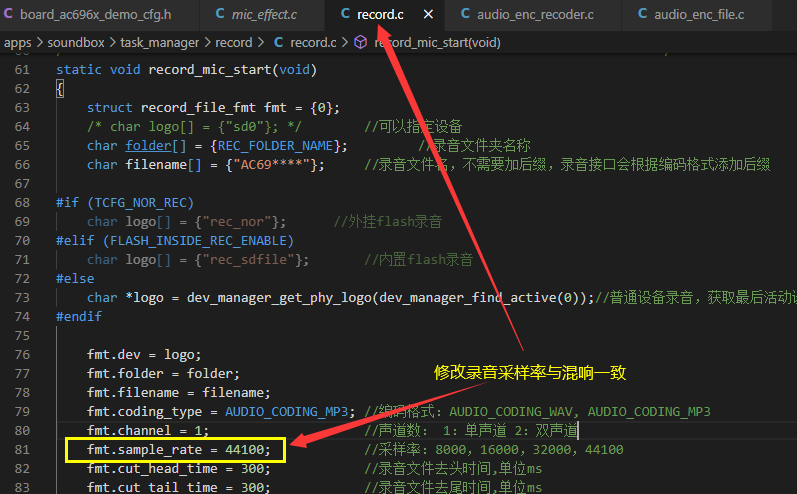Click fmt.folder assignment on line 77

(x=163, y=374)
